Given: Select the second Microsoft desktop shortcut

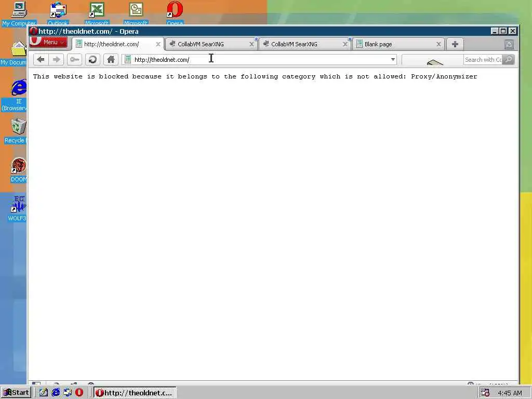Looking at the screenshot, I should pyautogui.click(x=136, y=14).
